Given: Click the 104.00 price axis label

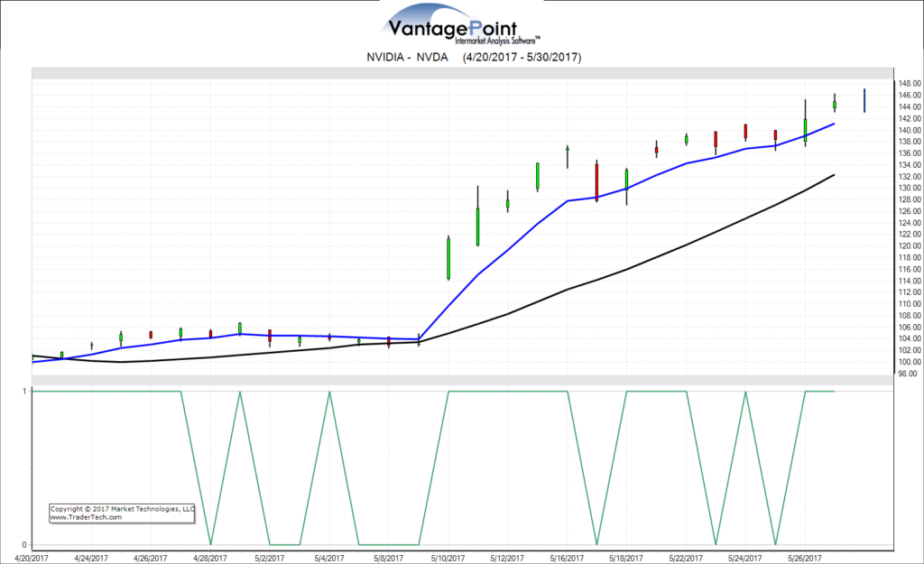Looking at the screenshot, I should coord(910,339).
